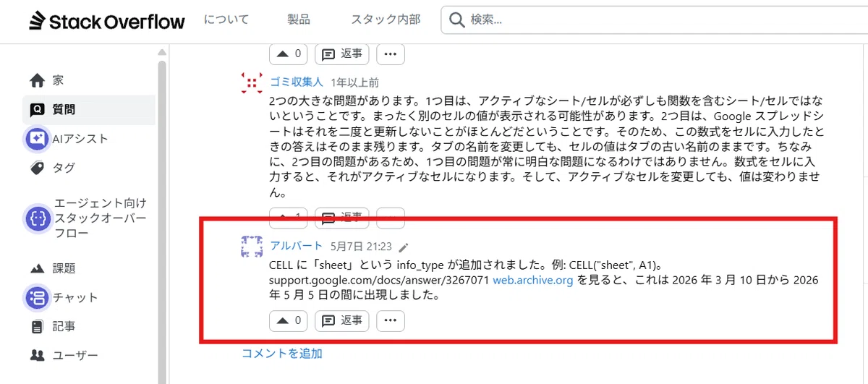Image resolution: width=868 pixels, height=384 pixels.
Task: Open 課題 in the sidebar
Action: [88, 268]
